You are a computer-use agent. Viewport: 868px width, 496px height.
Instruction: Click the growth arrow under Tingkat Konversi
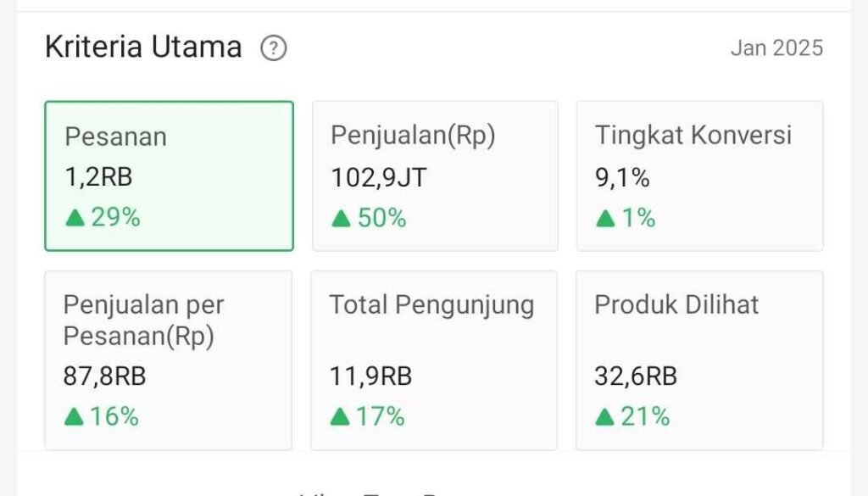point(605,219)
